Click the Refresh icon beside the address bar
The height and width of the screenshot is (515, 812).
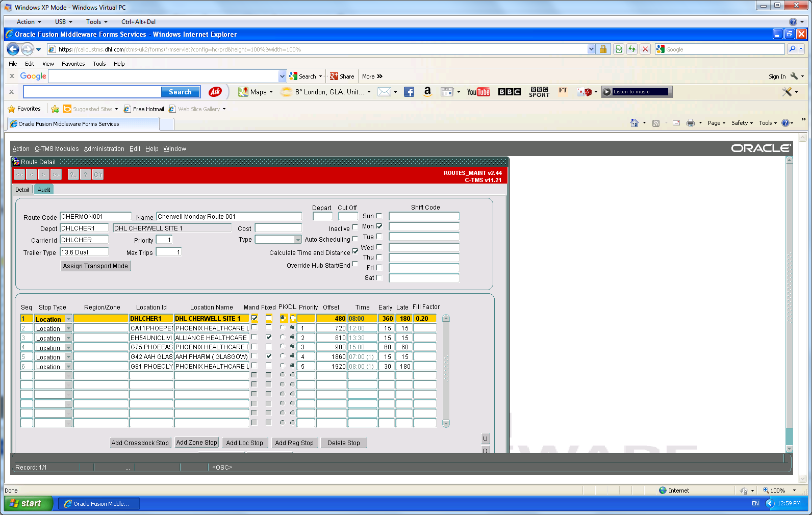632,49
